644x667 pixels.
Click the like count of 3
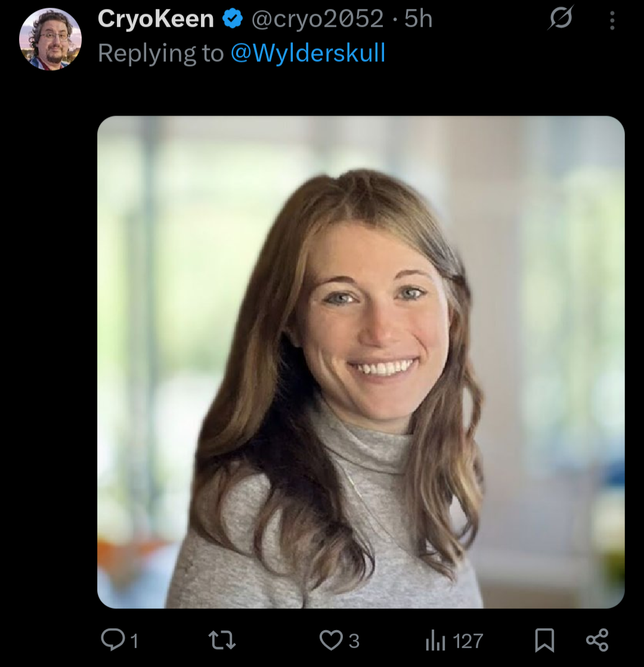click(x=354, y=641)
